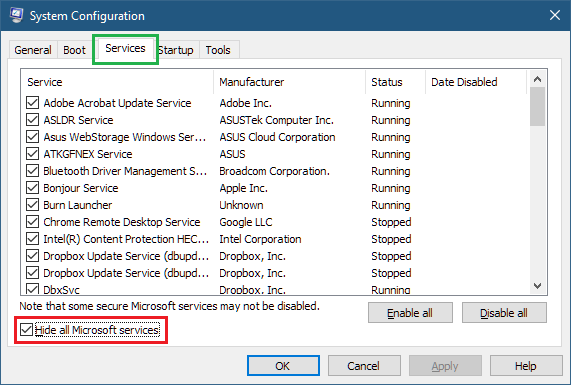Go to the Startup tab

(176, 50)
